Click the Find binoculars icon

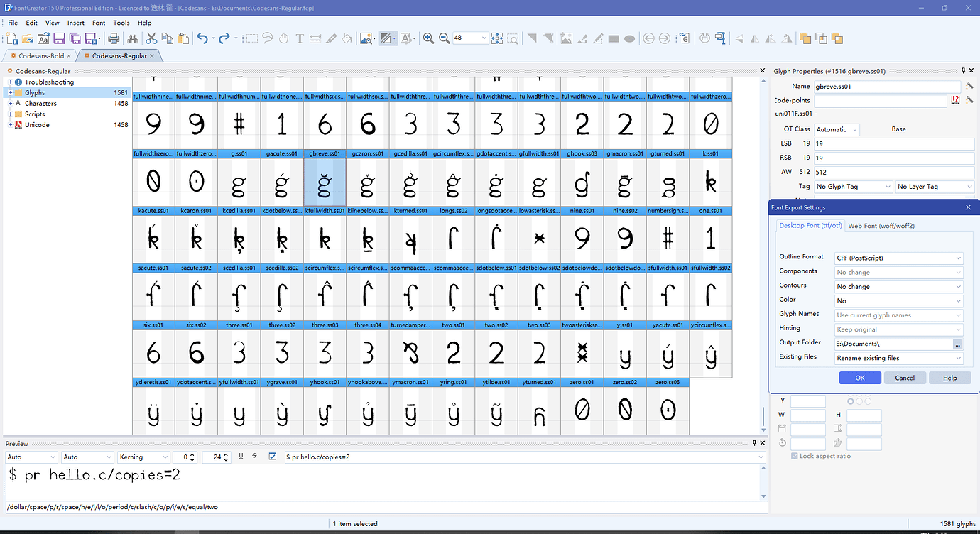(x=133, y=38)
